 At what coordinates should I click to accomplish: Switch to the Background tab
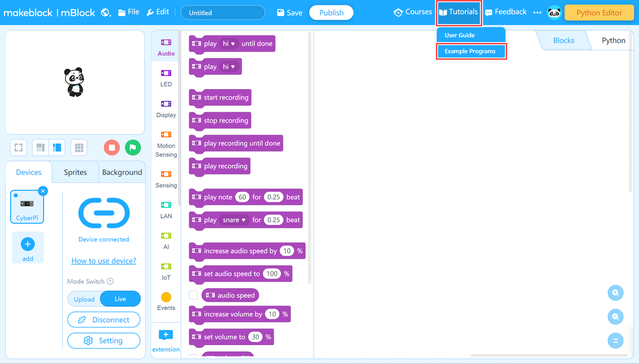pyautogui.click(x=122, y=172)
